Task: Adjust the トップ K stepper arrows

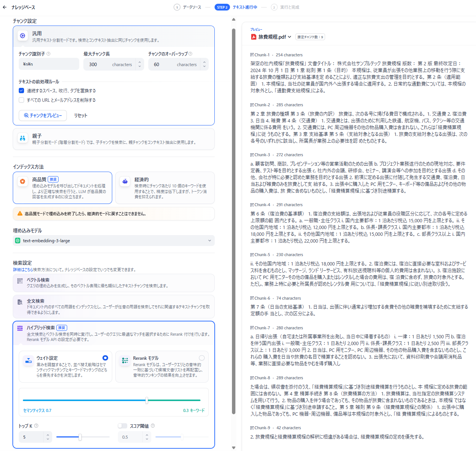Action: coord(48,437)
